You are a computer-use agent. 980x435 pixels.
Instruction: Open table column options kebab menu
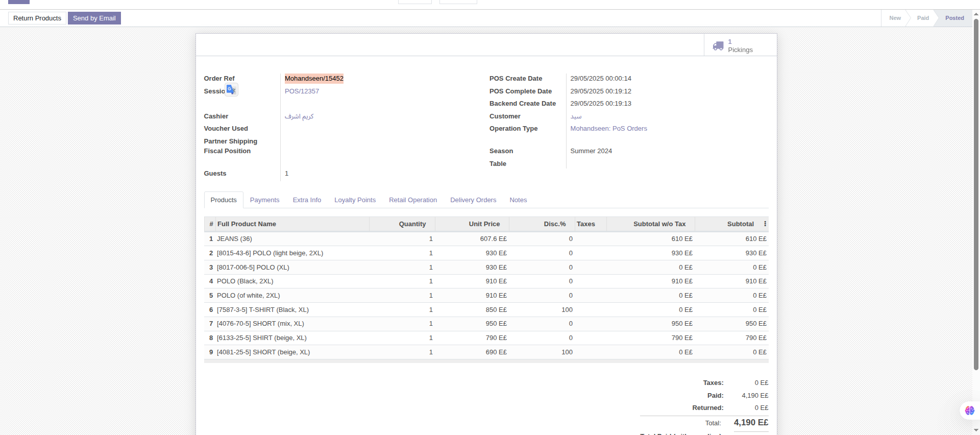click(765, 224)
